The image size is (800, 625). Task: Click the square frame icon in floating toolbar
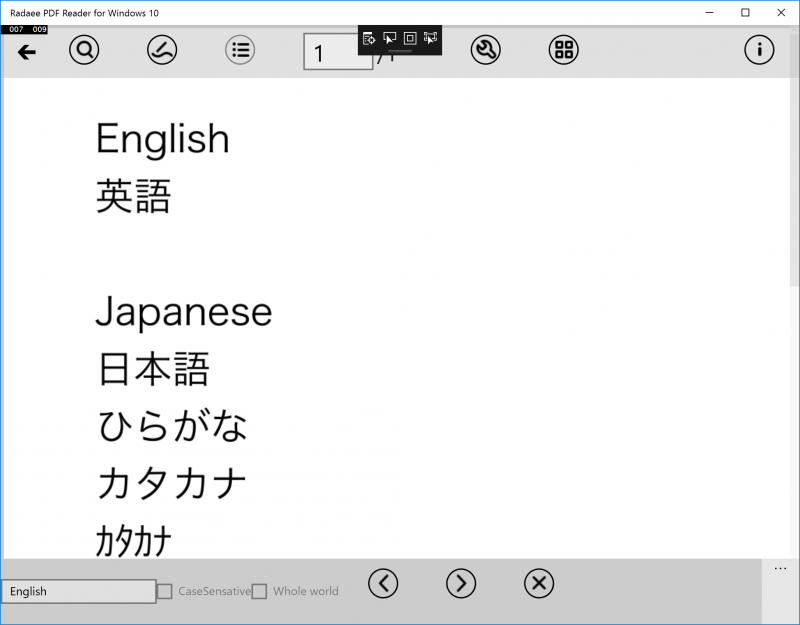coord(410,38)
